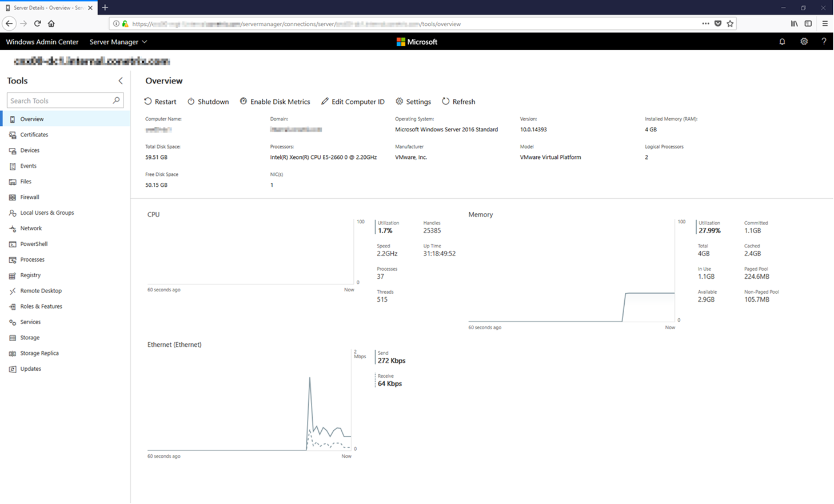This screenshot has height=504, width=834.
Task: Click the CPU utilization 1.7% value
Action: (385, 231)
